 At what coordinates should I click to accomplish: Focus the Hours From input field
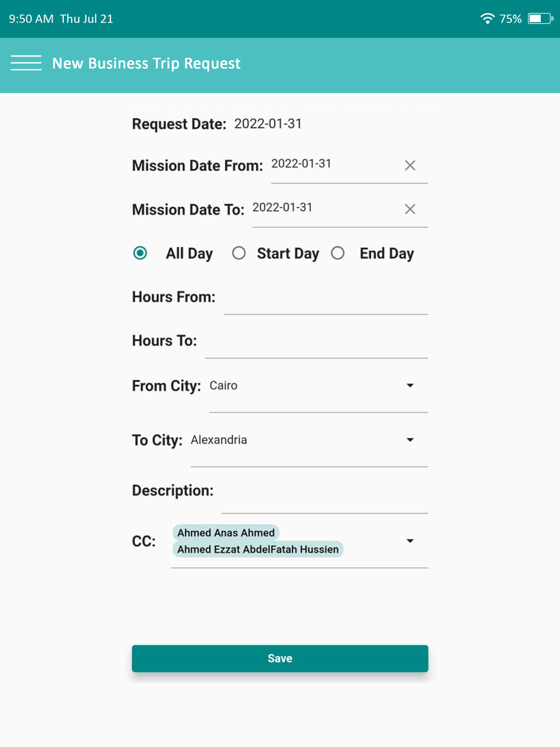(326, 298)
